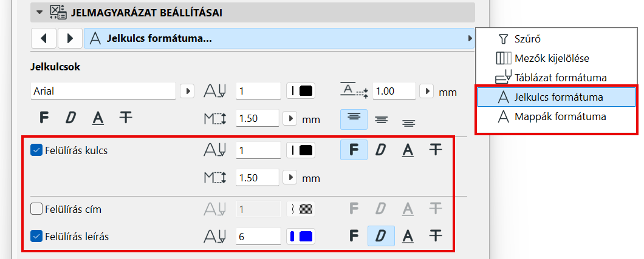644x259 pixels.
Task: Open Mappák formátuma option
Action: [550, 116]
